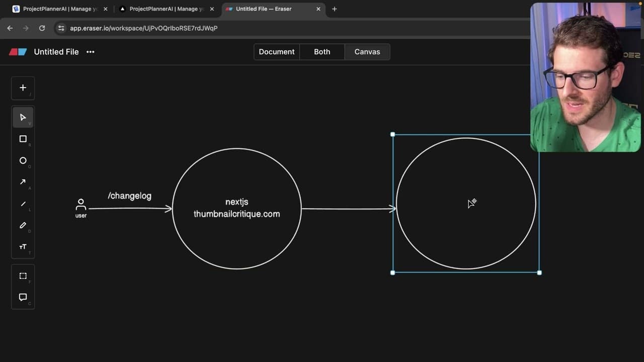Select arrow from user to nextjs circle
644x362 pixels.
(130, 208)
